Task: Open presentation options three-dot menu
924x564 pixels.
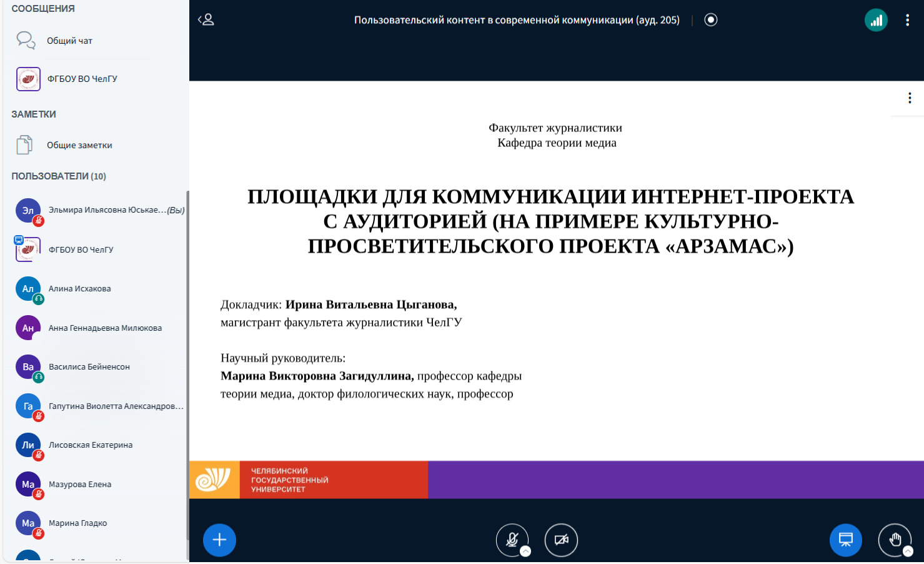Action: click(909, 98)
